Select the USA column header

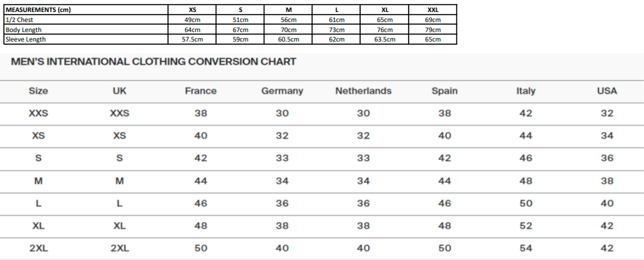coord(607,91)
